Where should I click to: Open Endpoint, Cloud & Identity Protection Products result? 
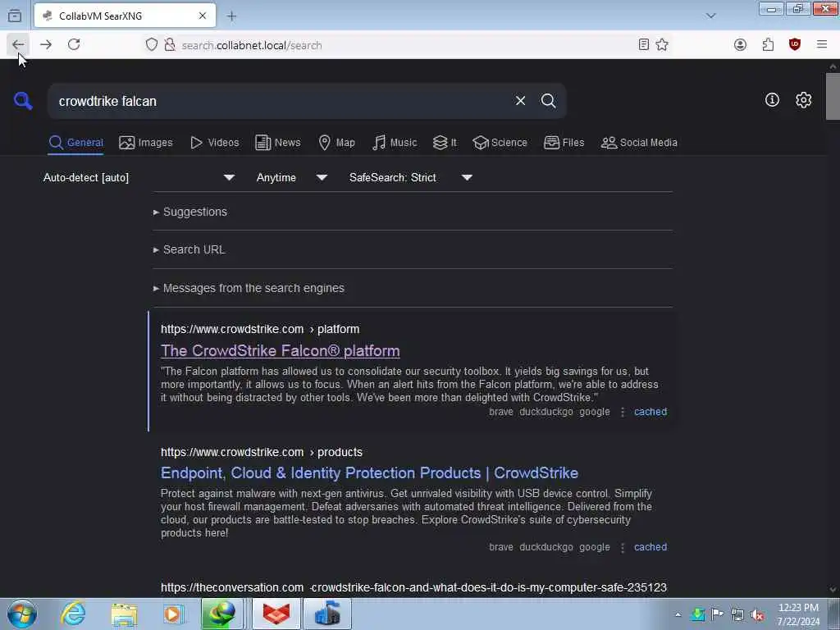[x=370, y=473]
